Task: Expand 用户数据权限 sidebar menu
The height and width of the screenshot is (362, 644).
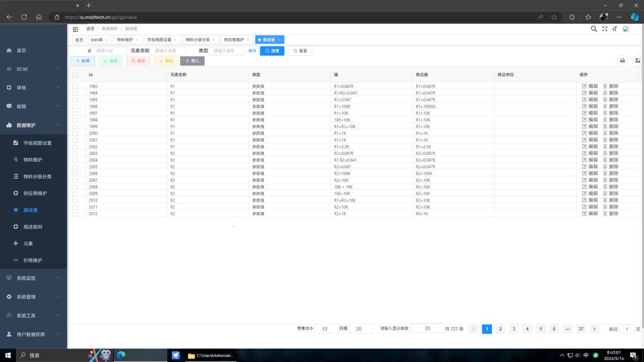Action: (x=34, y=334)
